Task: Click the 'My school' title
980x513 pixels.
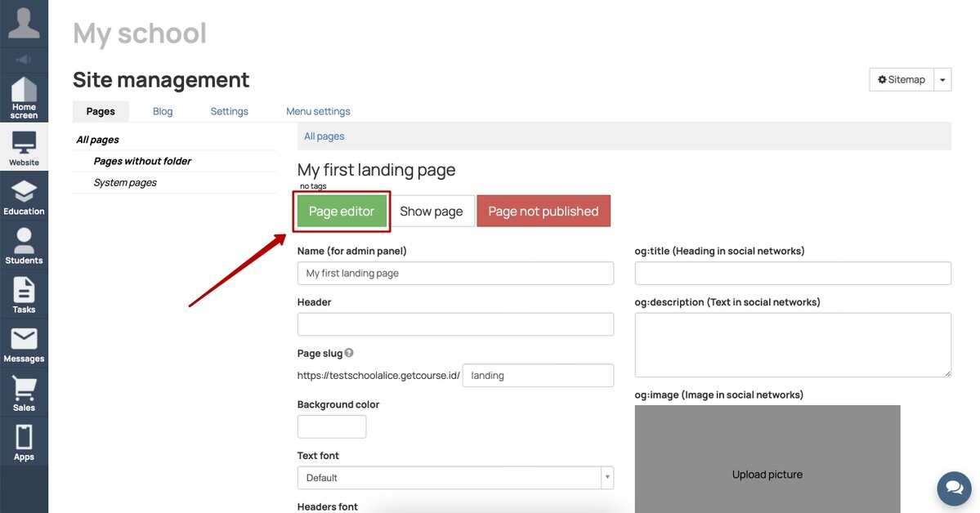Action: (x=140, y=33)
